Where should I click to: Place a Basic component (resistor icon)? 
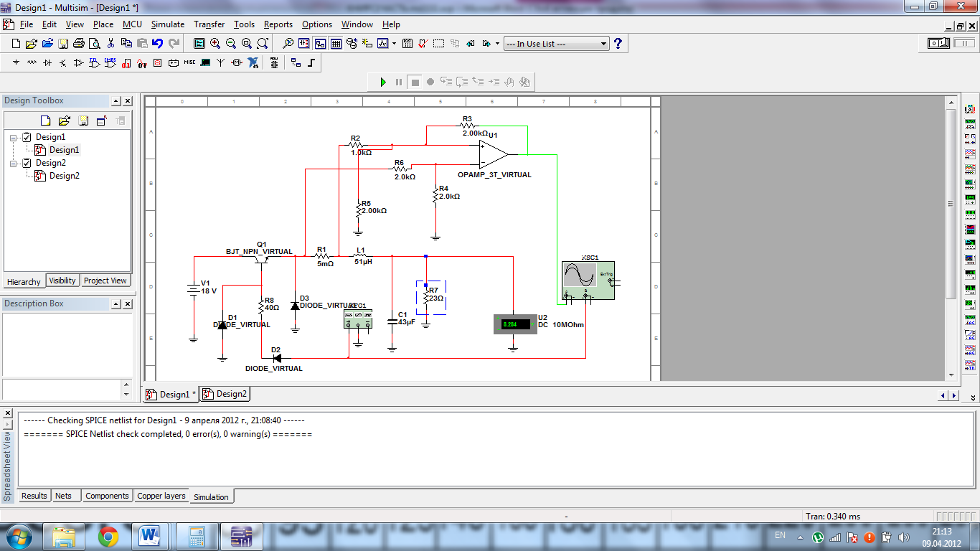pos(32,62)
